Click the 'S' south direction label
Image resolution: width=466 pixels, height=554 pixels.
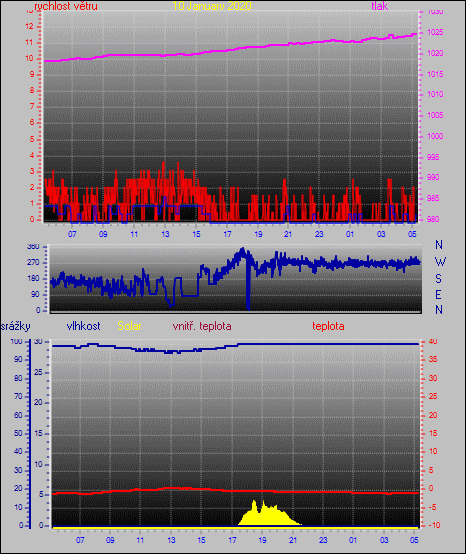tap(438, 279)
